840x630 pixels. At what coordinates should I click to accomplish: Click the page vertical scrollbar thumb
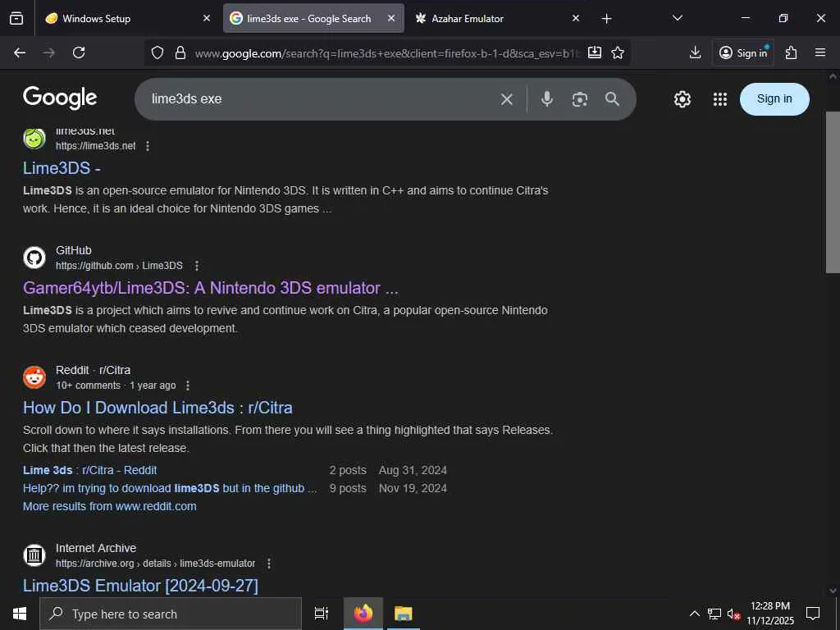tap(833, 193)
